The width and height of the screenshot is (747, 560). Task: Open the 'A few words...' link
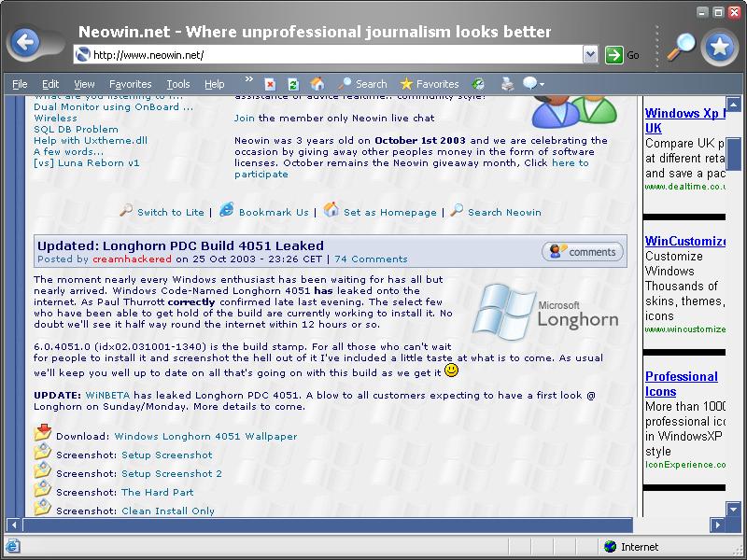tap(68, 152)
